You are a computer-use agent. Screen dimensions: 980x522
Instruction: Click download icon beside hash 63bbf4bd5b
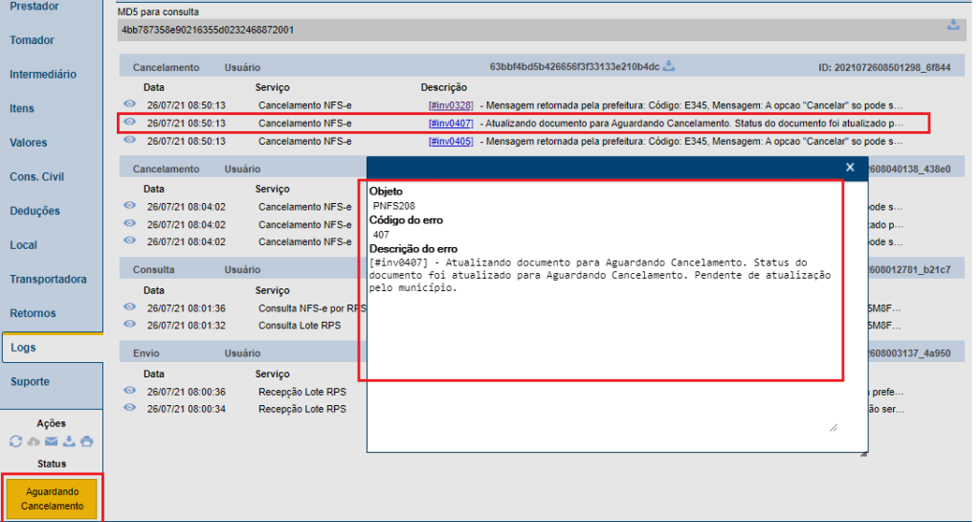point(670,66)
